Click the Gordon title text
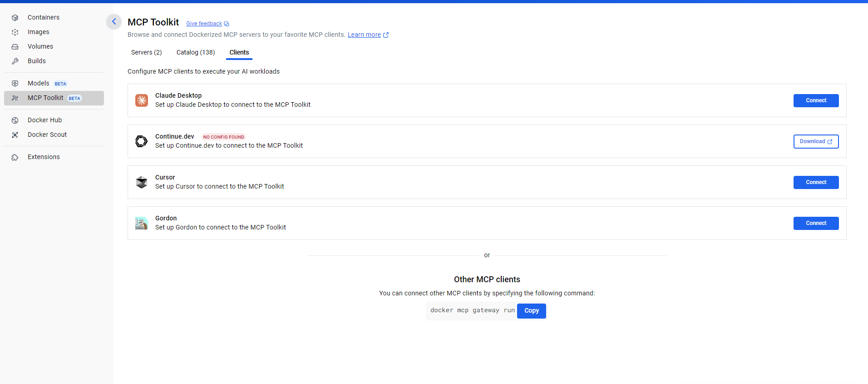 tap(166, 218)
